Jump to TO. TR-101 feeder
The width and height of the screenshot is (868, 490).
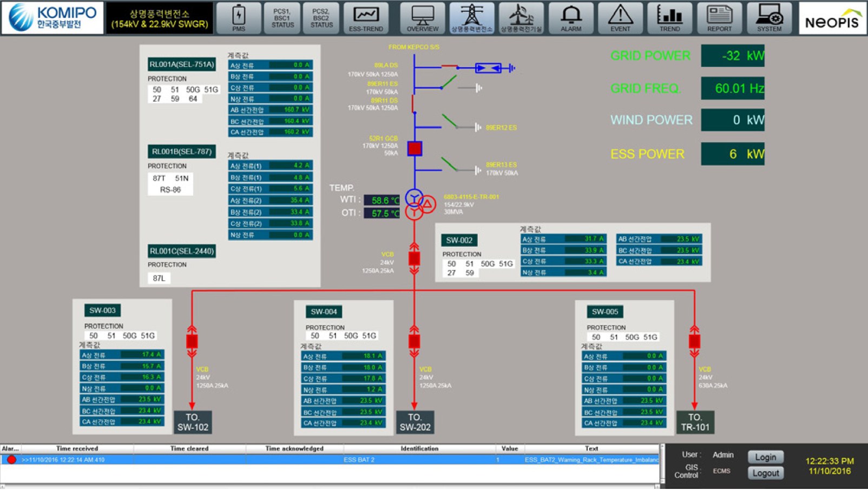(x=695, y=422)
